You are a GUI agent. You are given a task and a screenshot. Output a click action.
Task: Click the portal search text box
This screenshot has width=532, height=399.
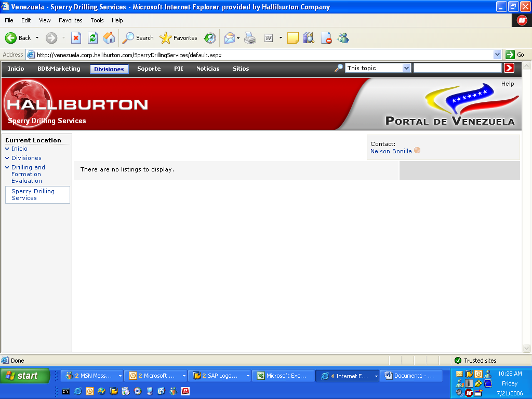pos(457,68)
